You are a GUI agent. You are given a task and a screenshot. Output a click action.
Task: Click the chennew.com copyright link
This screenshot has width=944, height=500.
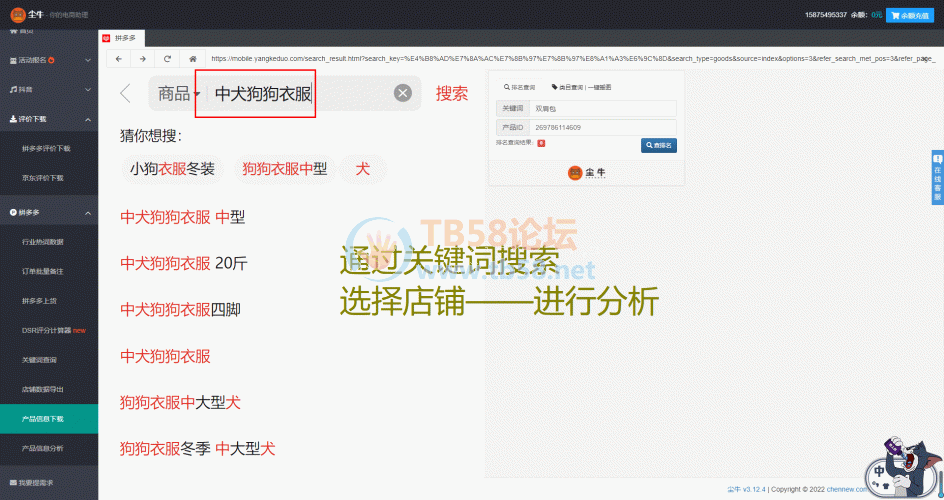(x=846, y=489)
